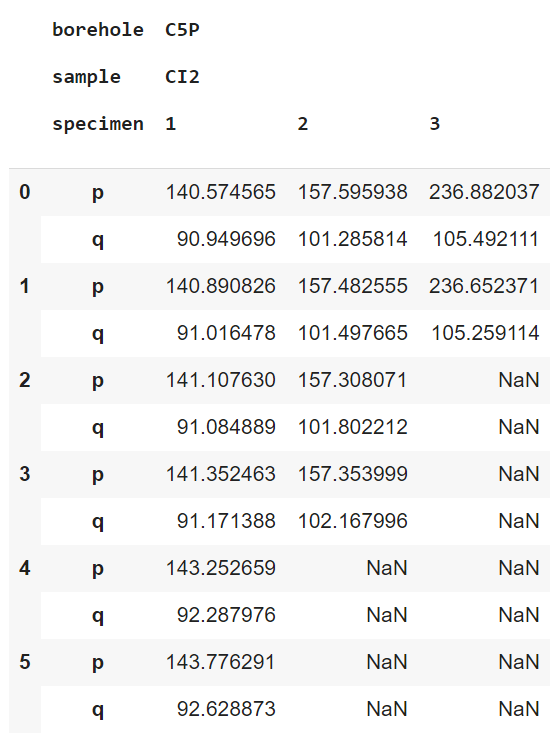Select cell value 236.882037

click(x=484, y=192)
